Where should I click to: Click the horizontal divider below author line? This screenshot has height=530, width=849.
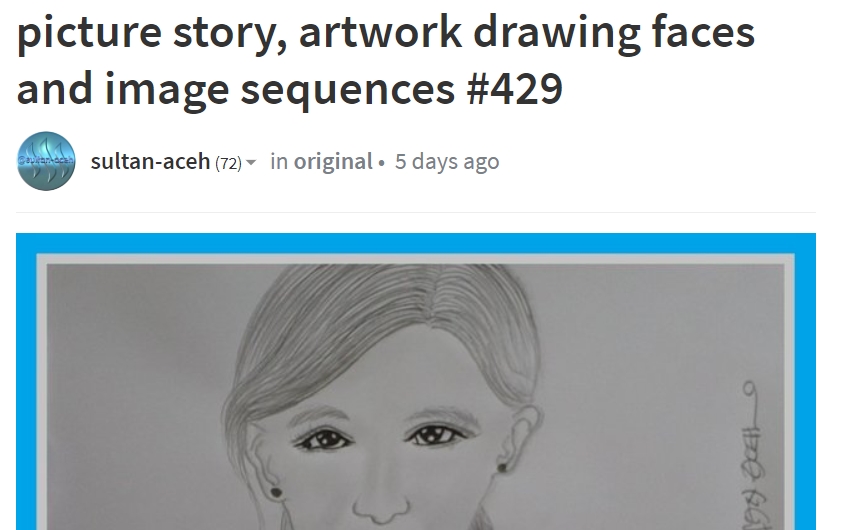416,212
